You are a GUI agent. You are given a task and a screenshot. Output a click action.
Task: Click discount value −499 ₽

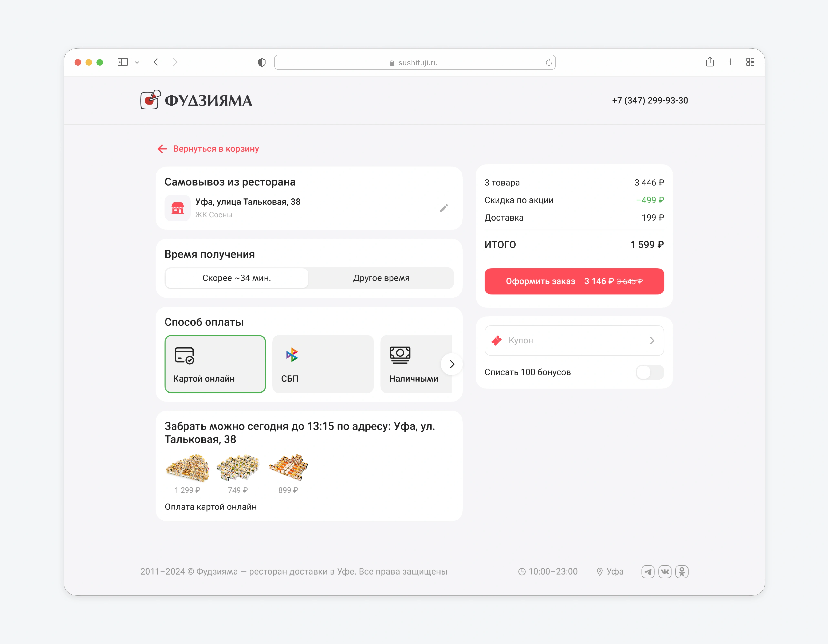point(650,200)
